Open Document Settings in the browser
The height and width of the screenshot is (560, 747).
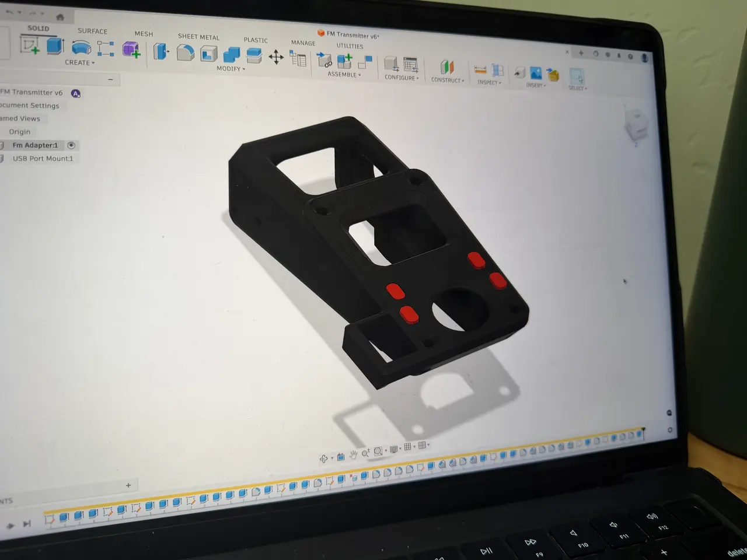tap(29, 106)
